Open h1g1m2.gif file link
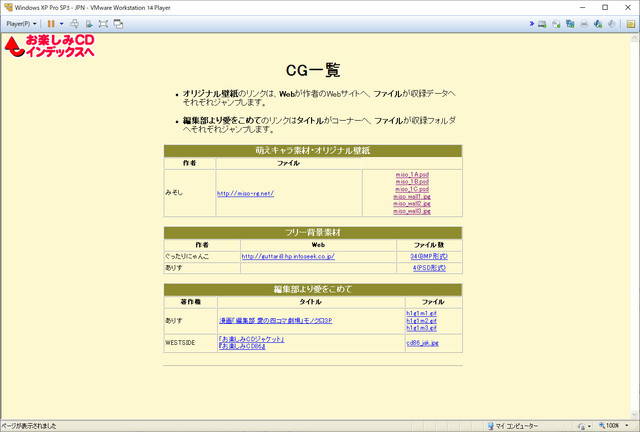The width and height of the screenshot is (640, 432). coord(421,321)
